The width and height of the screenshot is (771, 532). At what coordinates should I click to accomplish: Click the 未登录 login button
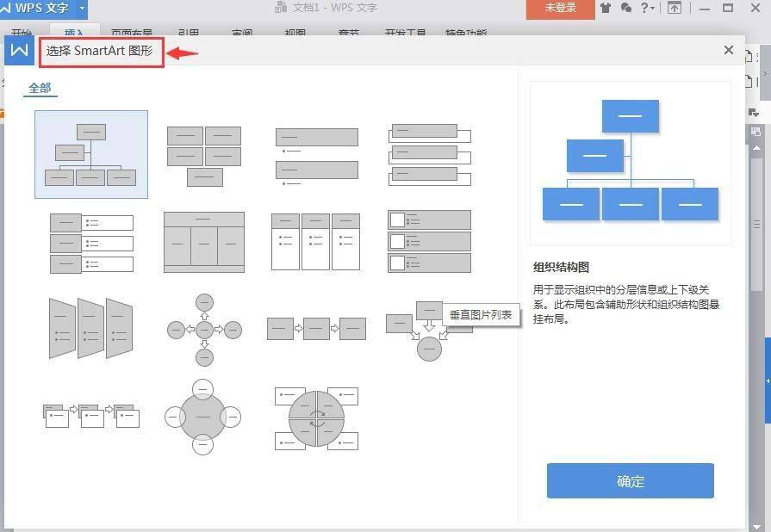click(x=560, y=9)
